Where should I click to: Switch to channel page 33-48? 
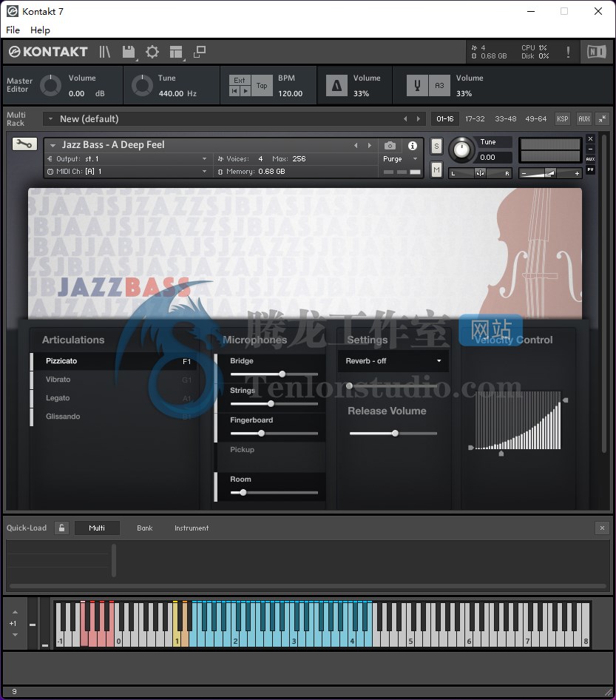click(x=505, y=118)
